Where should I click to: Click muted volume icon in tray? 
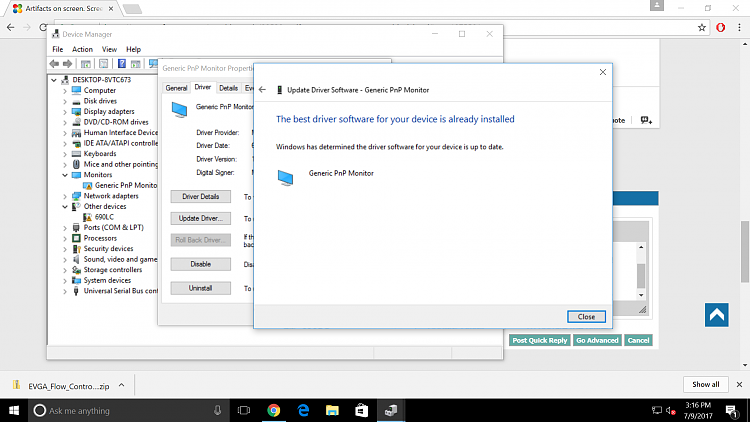671,411
